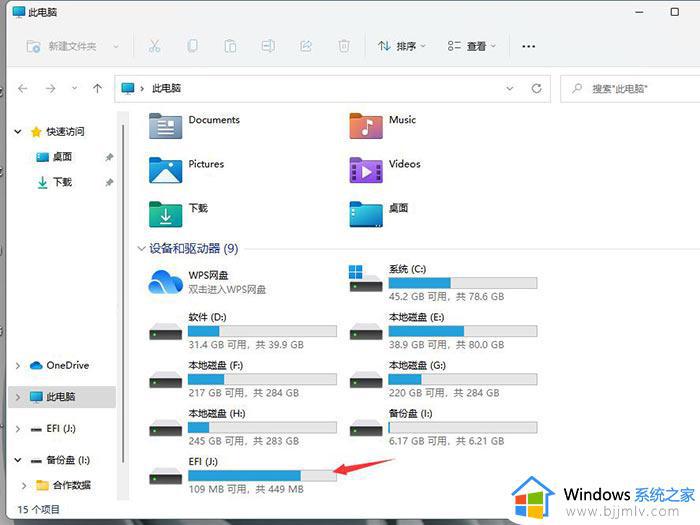
Task: Select the 本地磁盘 (G:) drive icon
Action: coord(366,379)
